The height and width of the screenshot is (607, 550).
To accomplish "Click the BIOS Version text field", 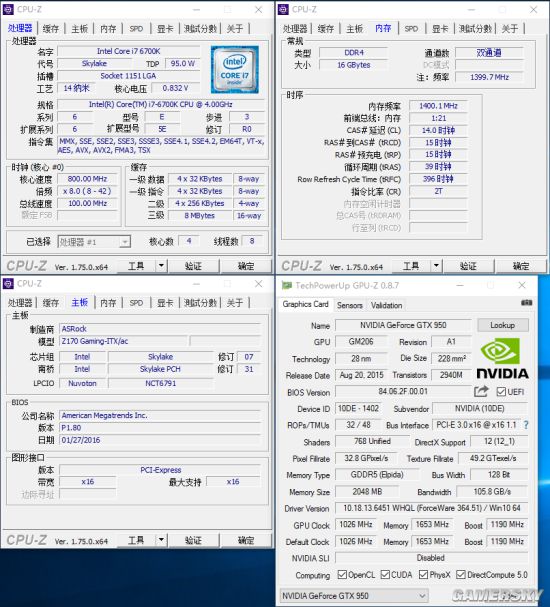I will tap(403, 391).
